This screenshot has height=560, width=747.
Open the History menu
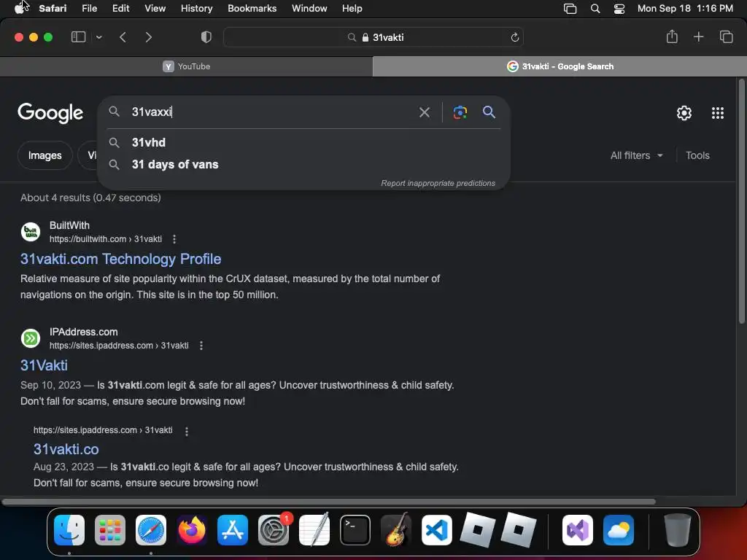196,8
